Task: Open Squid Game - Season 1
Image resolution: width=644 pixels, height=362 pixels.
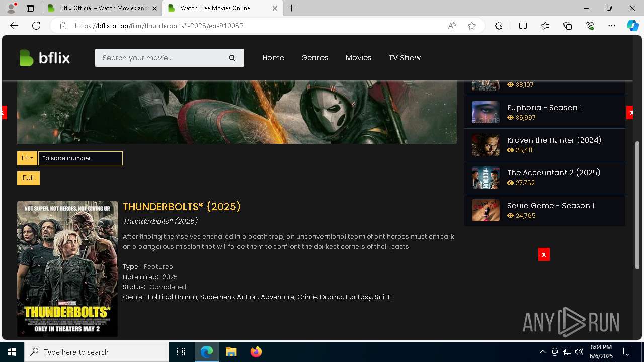Action: click(550, 206)
